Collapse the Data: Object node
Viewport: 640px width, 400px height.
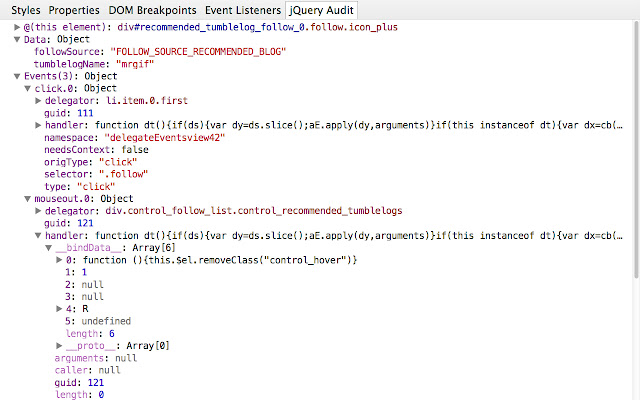[x=17, y=40]
